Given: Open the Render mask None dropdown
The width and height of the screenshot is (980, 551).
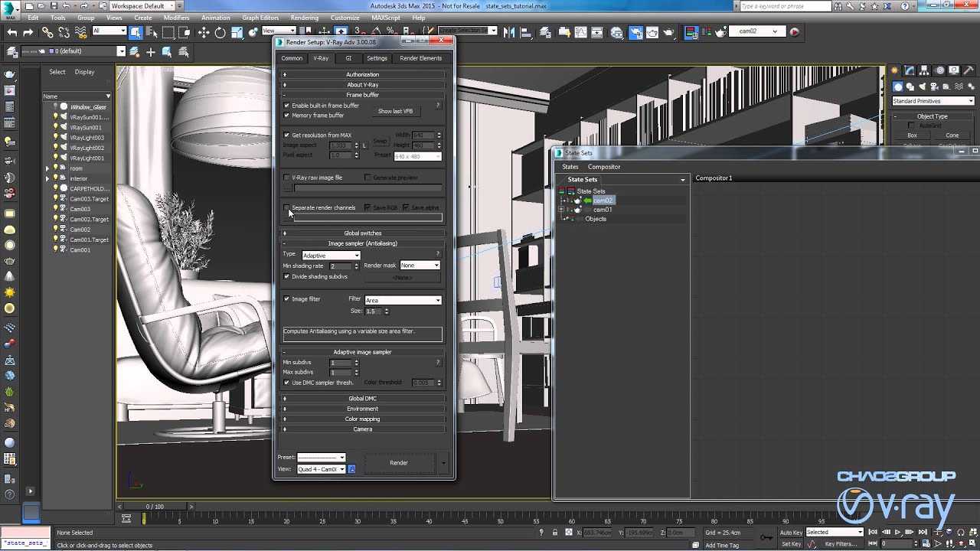Looking at the screenshot, I should [420, 266].
